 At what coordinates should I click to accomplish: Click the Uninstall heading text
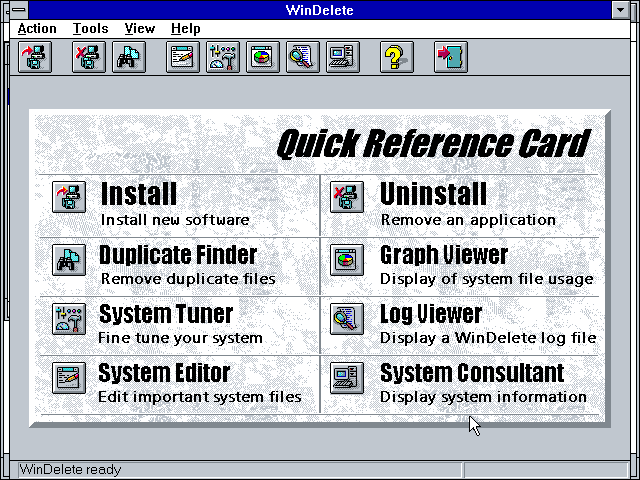pos(433,193)
